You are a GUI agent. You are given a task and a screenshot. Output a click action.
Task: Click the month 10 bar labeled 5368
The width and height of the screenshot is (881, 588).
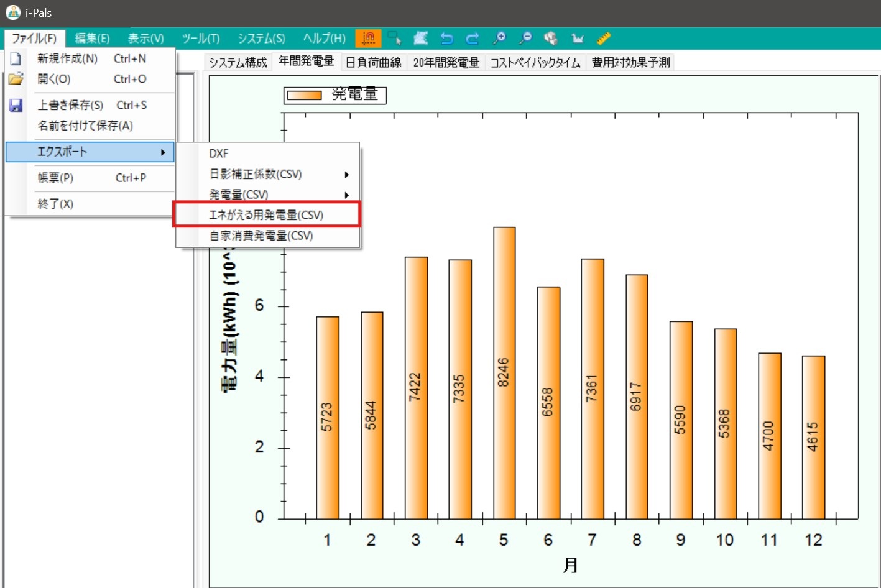725,424
